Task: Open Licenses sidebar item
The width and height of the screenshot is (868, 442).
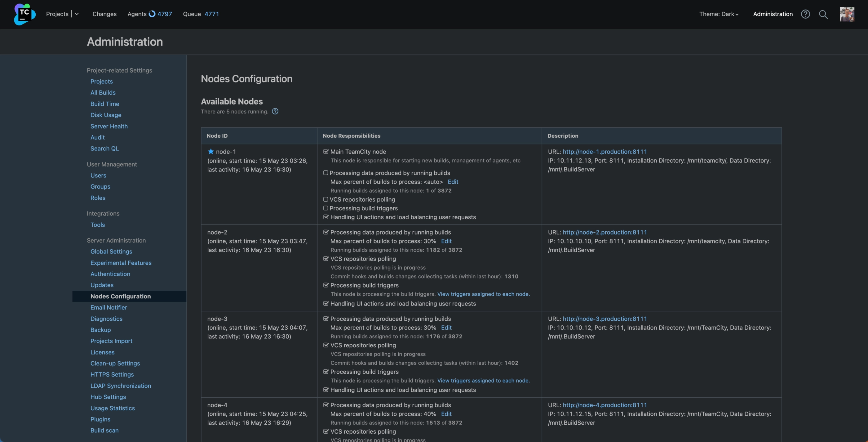Action: tap(102, 352)
